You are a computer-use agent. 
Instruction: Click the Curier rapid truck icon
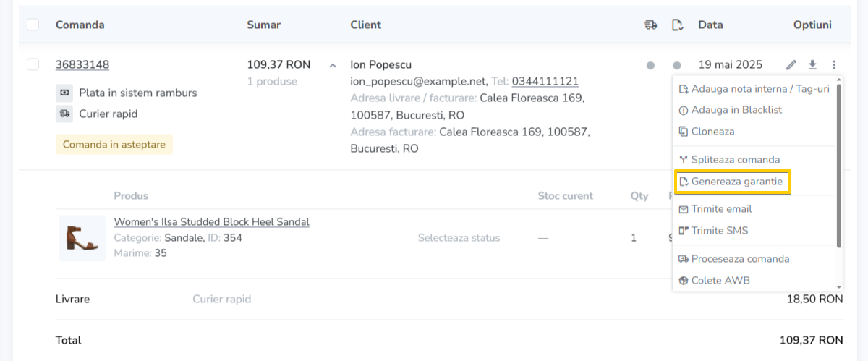pos(65,114)
